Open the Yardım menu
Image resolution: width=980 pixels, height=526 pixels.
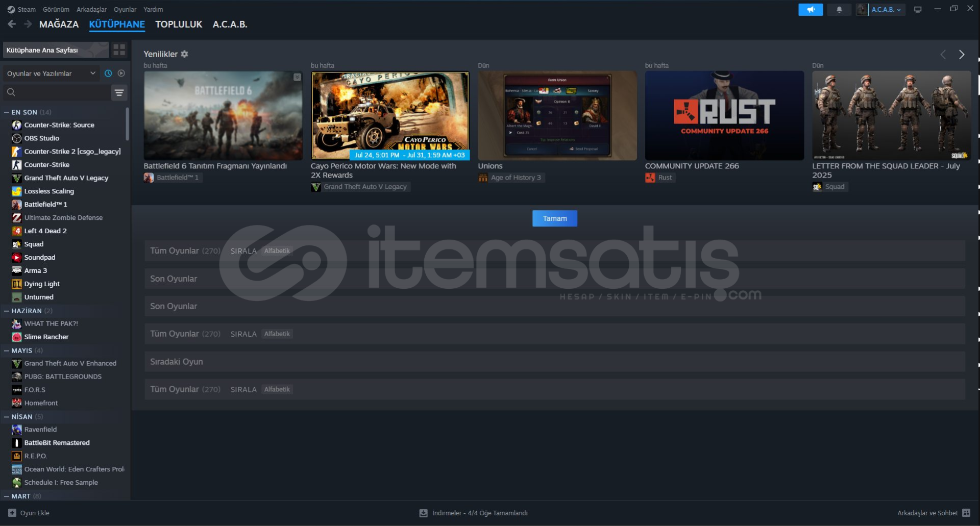point(153,9)
